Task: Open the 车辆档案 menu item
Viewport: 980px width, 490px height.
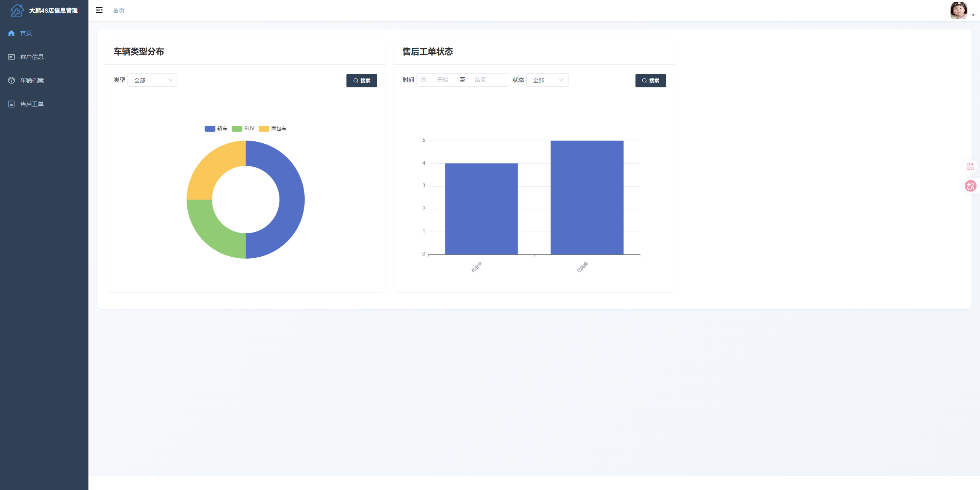Action: [44, 80]
